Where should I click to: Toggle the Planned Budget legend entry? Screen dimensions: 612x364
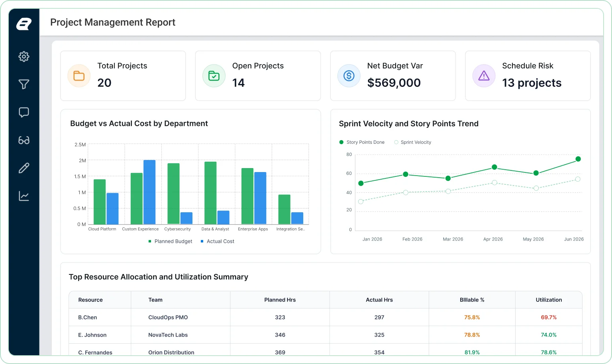(170, 241)
